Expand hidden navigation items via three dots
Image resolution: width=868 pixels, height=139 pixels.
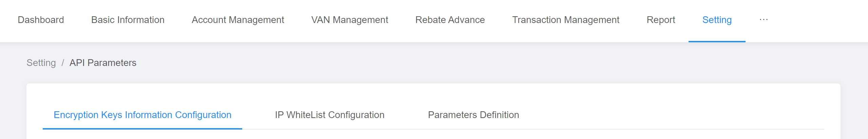(764, 20)
